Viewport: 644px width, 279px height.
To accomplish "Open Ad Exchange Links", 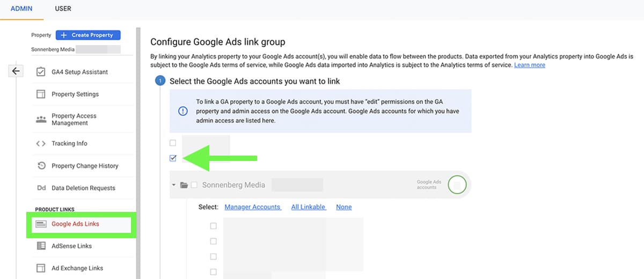I will point(77,268).
